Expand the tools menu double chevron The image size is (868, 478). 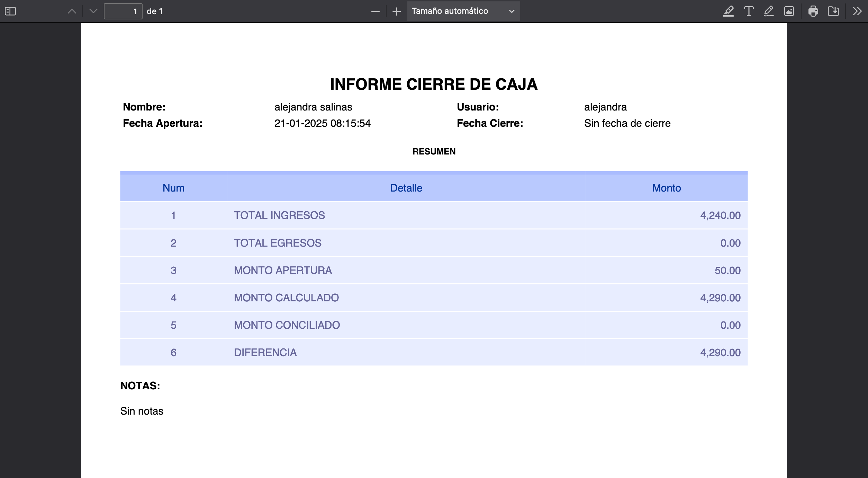coord(857,11)
